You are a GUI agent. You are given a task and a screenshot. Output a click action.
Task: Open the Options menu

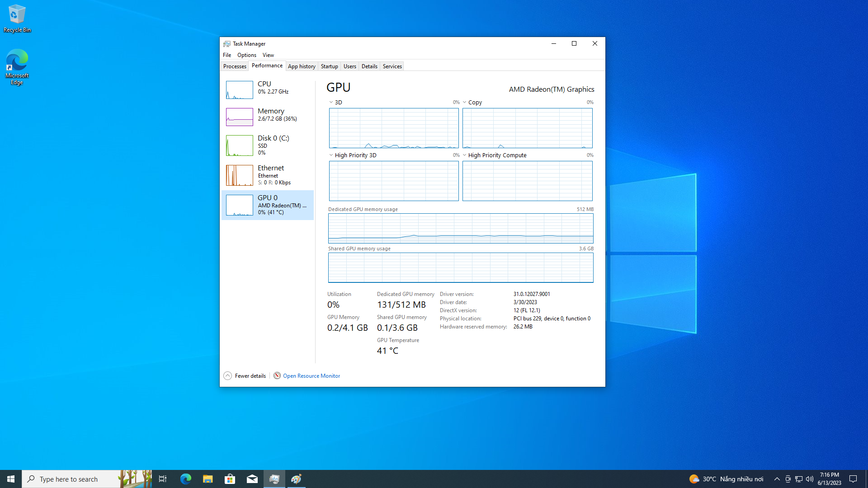pyautogui.click(x=246, y=55)
